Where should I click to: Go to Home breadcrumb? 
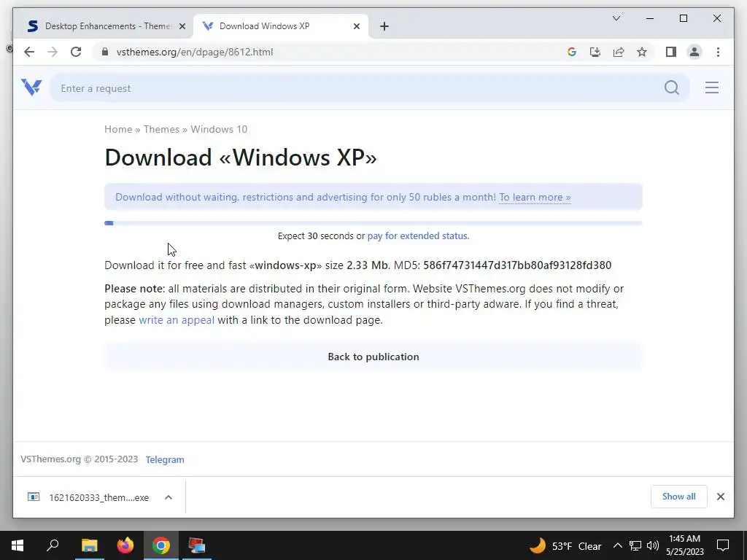(118, 129)
